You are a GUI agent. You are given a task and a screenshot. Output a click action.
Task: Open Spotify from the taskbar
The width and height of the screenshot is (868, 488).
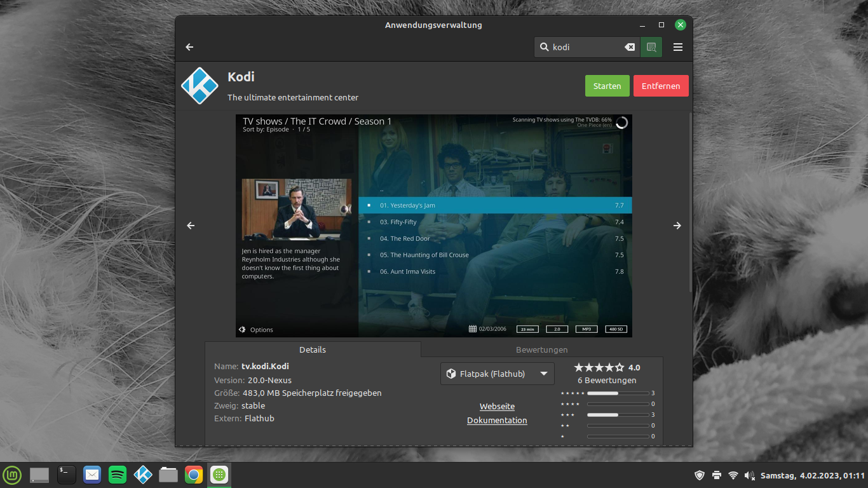[x=118, y=475]
